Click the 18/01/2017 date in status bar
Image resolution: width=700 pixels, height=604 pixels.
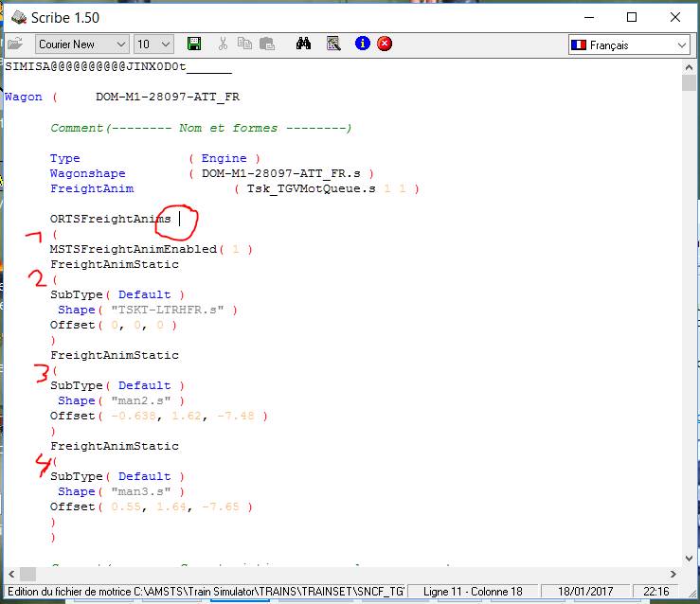click(x=585, y=592)
